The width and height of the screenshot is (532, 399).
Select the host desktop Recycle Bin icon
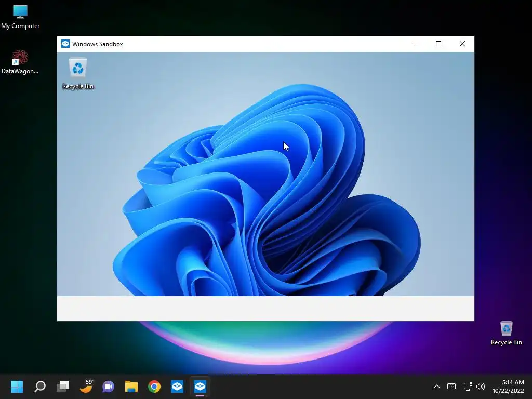click(506, 333)
